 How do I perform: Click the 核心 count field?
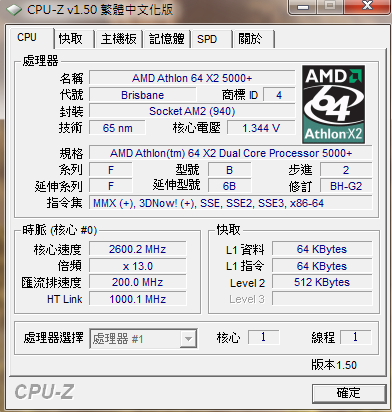click(x=263, y=337)
